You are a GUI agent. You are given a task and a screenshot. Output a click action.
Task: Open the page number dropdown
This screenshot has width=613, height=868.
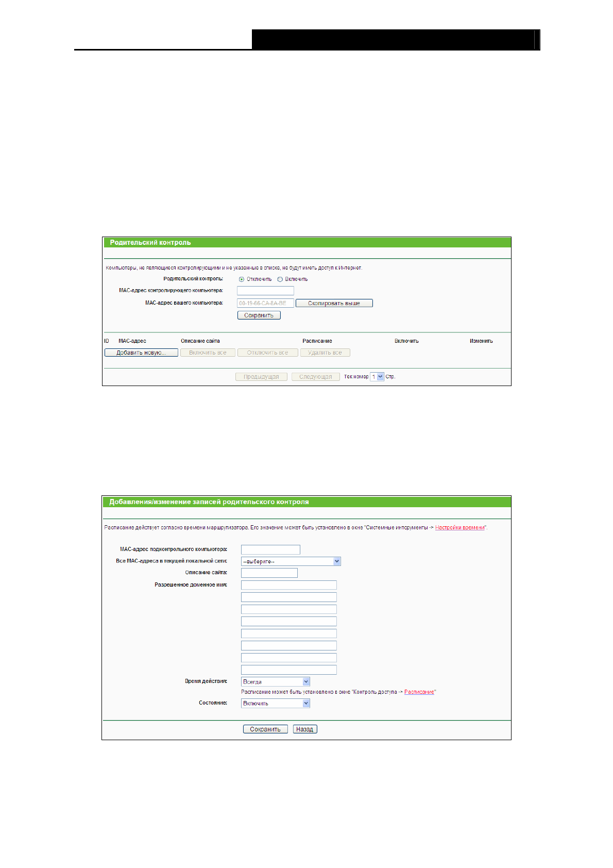pyautogui.click(x=377, y=377)
